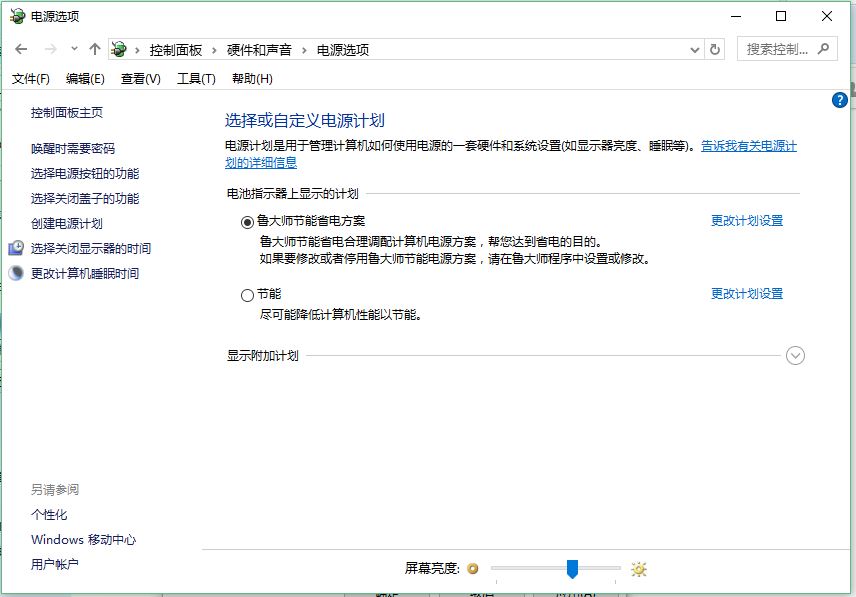Click the 电源选项 title bar icon
Image resolution: width=856 pixels, height=597 pixels.
[17, 16]
